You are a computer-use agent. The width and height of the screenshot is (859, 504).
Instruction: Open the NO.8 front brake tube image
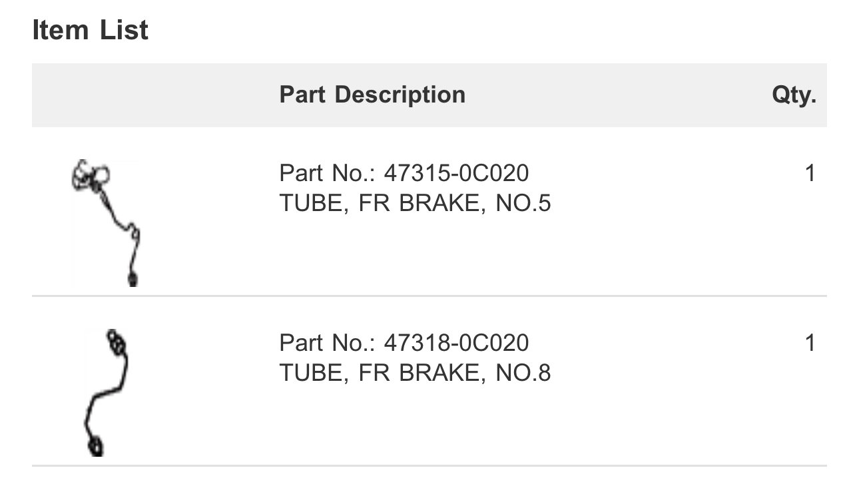[105, 393]
